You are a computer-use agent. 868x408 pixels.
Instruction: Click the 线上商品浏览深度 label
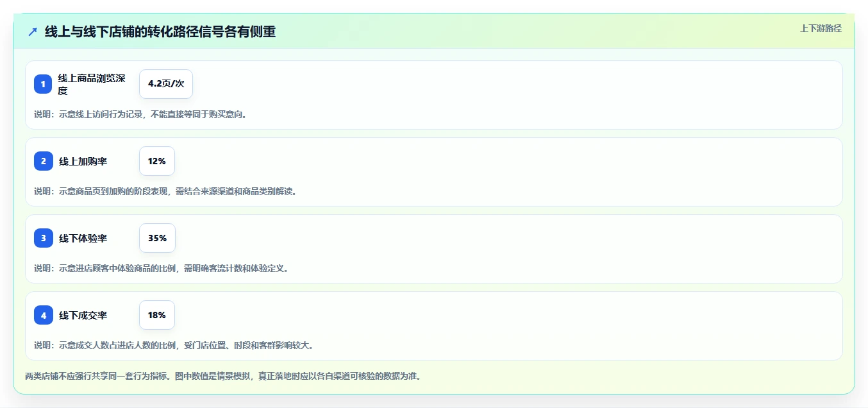coord(92,84)
